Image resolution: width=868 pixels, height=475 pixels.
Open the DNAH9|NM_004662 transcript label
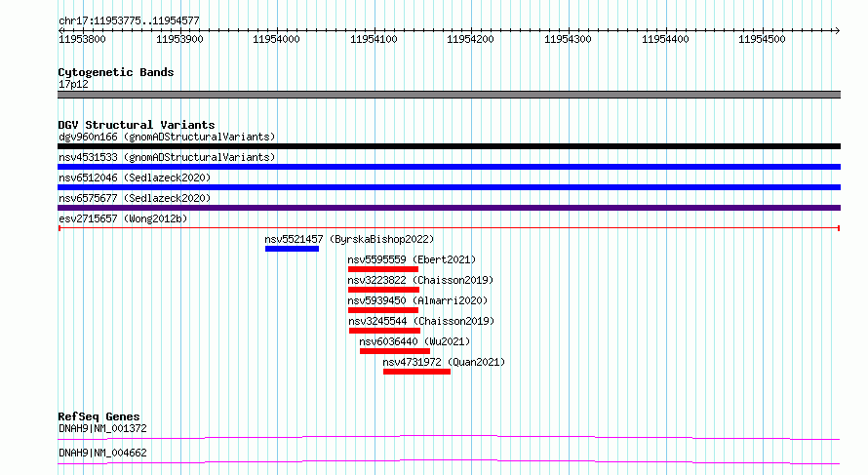coord(103,453)
